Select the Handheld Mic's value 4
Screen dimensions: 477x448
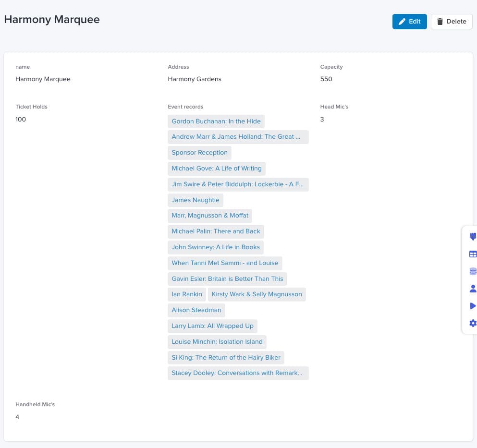[17, 417]
